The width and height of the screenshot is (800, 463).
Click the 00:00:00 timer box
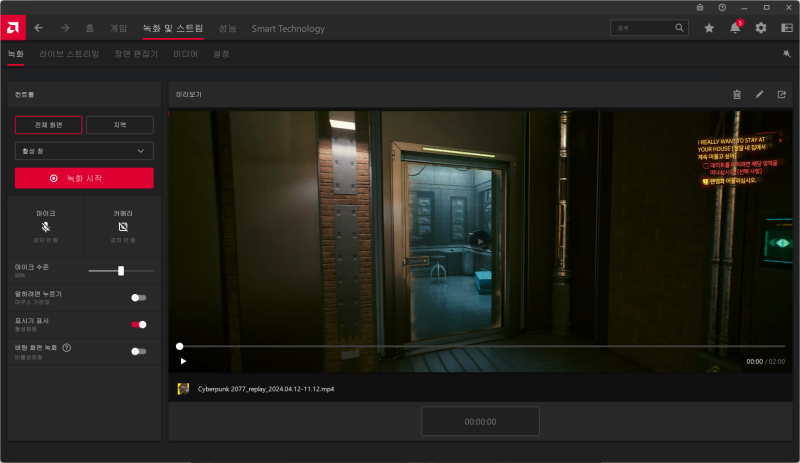coord(480,422)
